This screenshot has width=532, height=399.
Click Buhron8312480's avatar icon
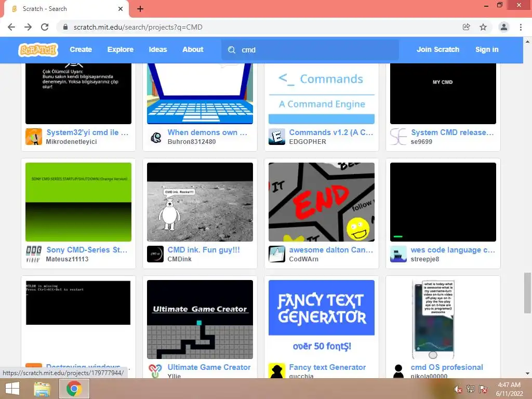[x=155, y=137]
